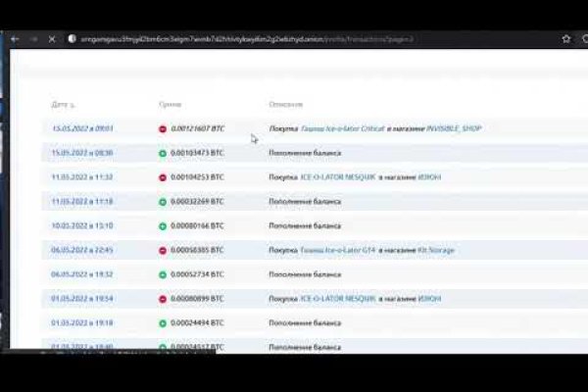Open the 15.05.2022 в 09:01 date link

[x=82, y=128]
